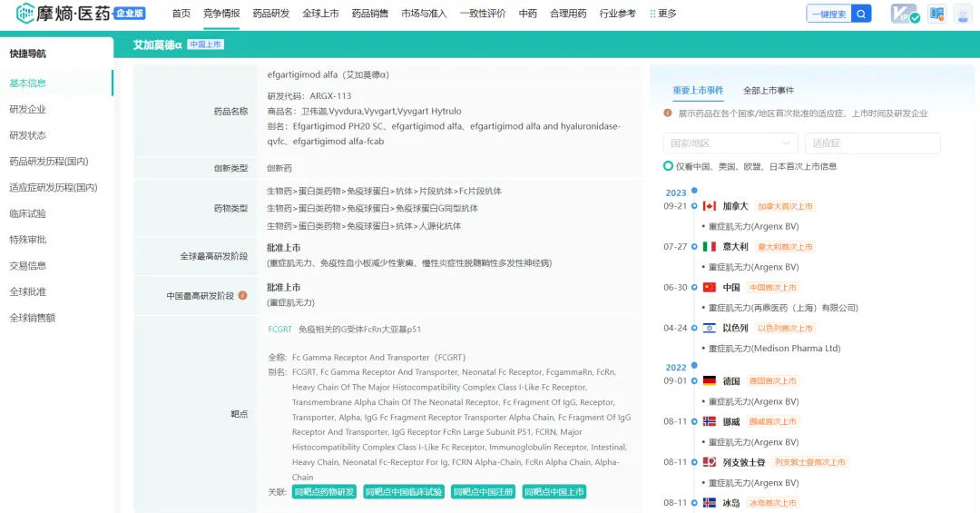Select 临床试验 in quick navigation sidebar

[x=27, y=213]
